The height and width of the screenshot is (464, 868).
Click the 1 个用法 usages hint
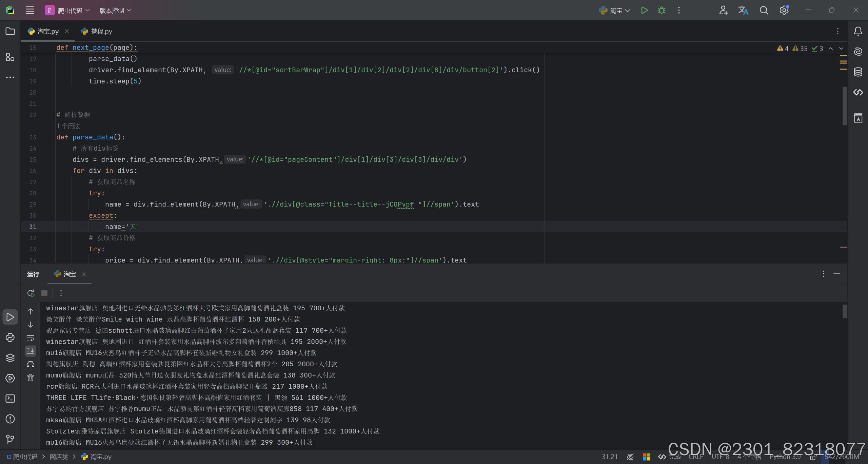(68, 126)
